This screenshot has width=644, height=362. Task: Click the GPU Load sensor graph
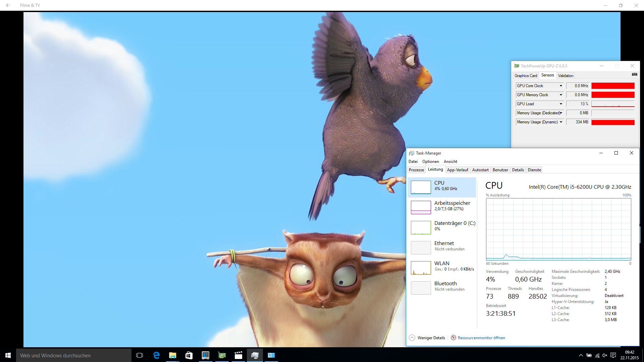coord(613,104)
